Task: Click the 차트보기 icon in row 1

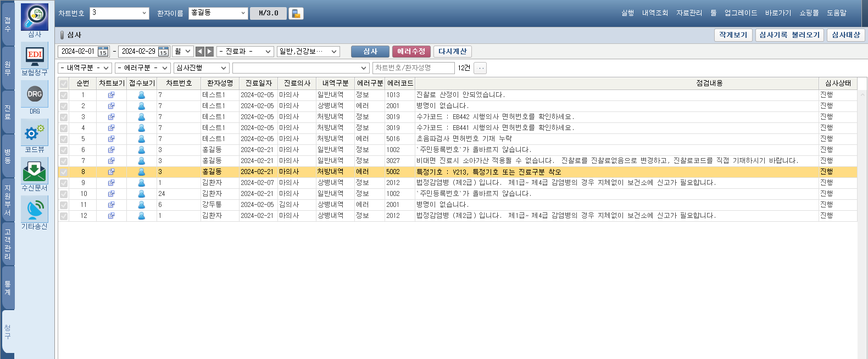Action: pyautogui.click(x=112, y=95)
